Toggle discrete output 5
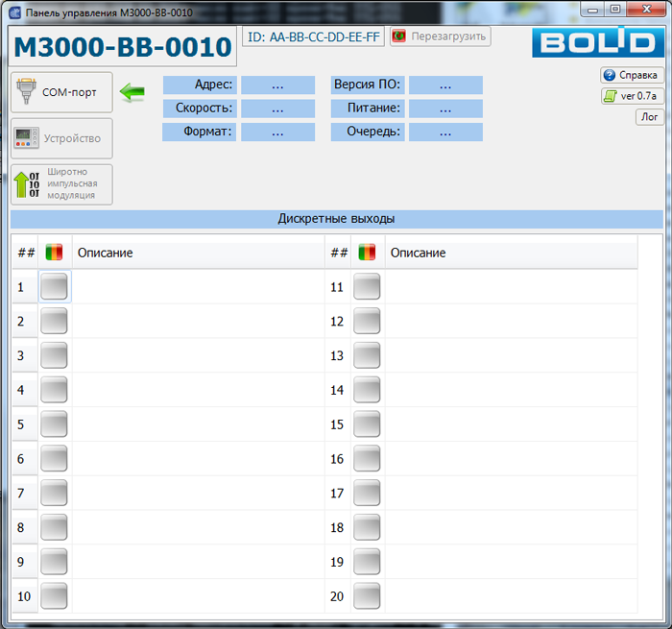The width and height of the screenshot is (672, 629). pyautogui.click(x=55, y=424)
